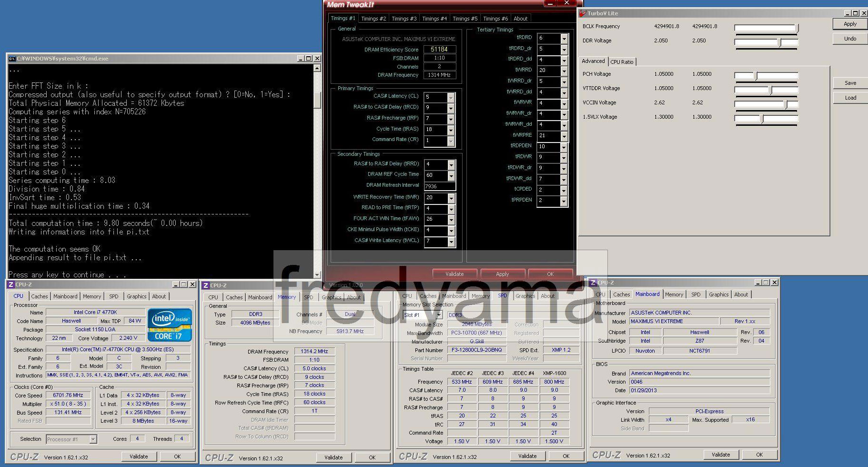868x467 pixels.
Task: Open Graphics tab in the CPU-Z processor window
Action: 137,296
